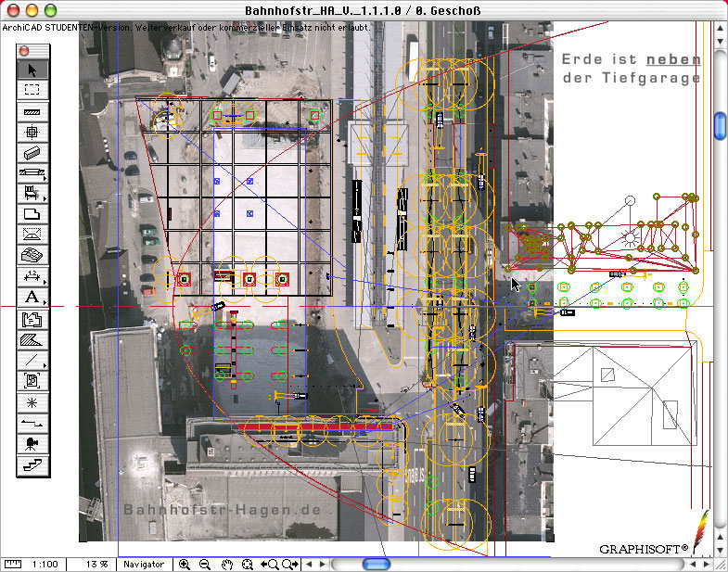
Task: Click the Navigator button
Action: 144,564
